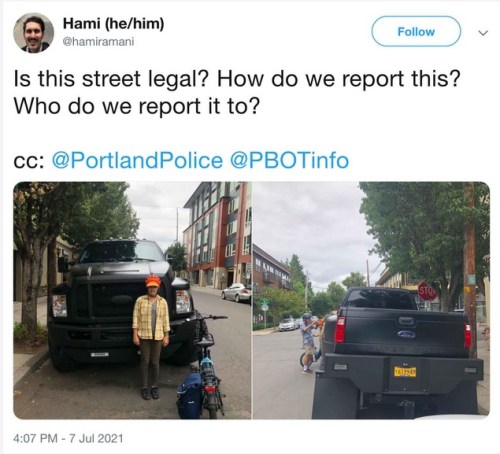Click the silver parked car in the left photo
500x454 pixels.
[236, 293]
